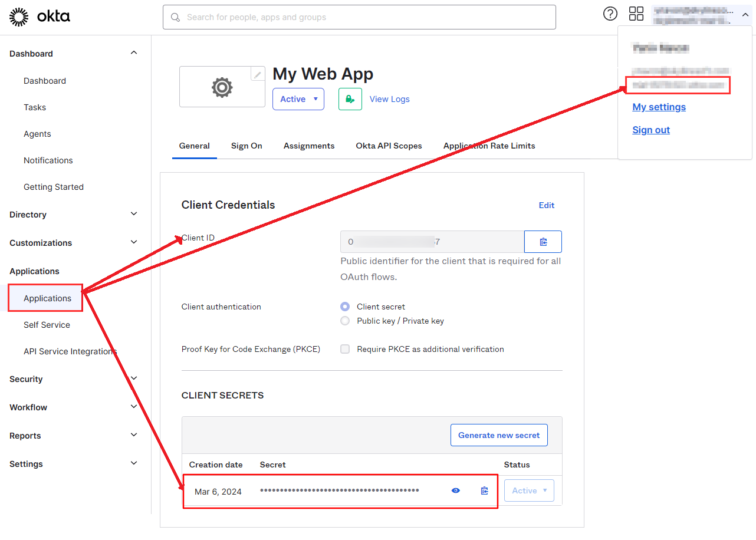Screen dimensions: 756x540
Task: Click the green key provisioning icon
Action: pos(350,99)
